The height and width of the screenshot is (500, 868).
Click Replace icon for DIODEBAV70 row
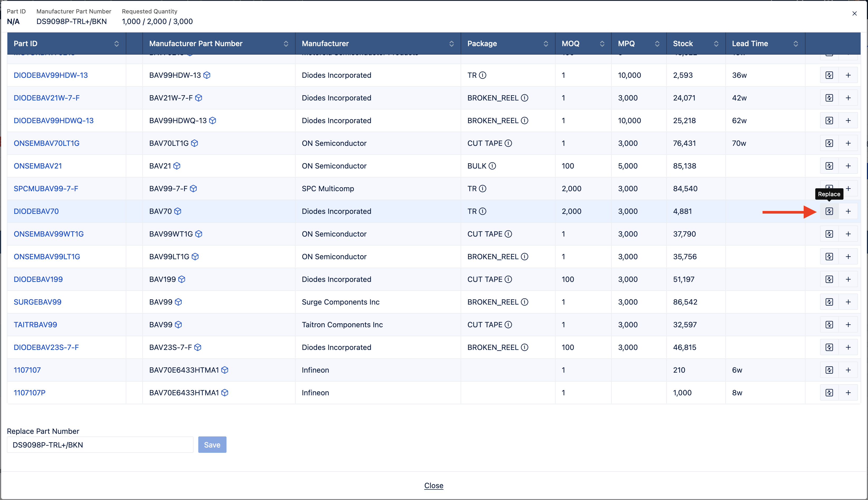tap(829, 211)
